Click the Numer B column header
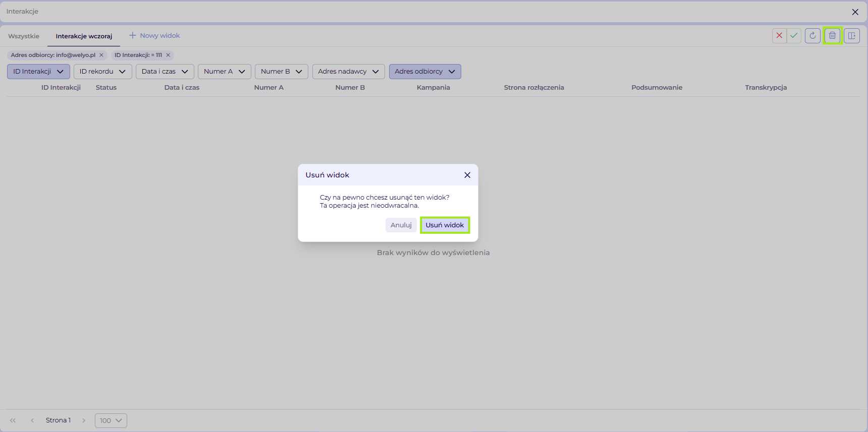868x432 pixels. (x=350, y=87)
